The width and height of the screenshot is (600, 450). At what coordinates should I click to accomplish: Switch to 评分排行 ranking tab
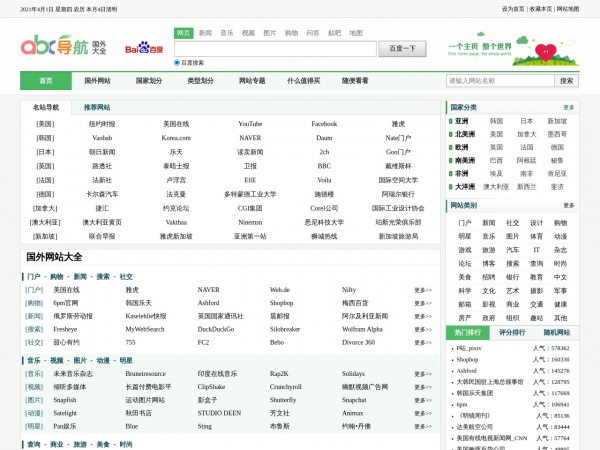tap(512, 332)
